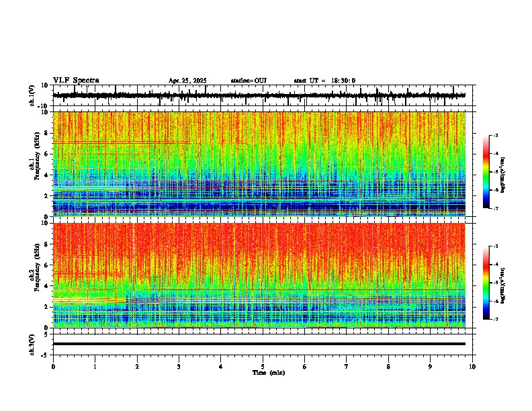
Task: Click the ch.1 "Frequency (kHz)" axis label
Action: 37,156
